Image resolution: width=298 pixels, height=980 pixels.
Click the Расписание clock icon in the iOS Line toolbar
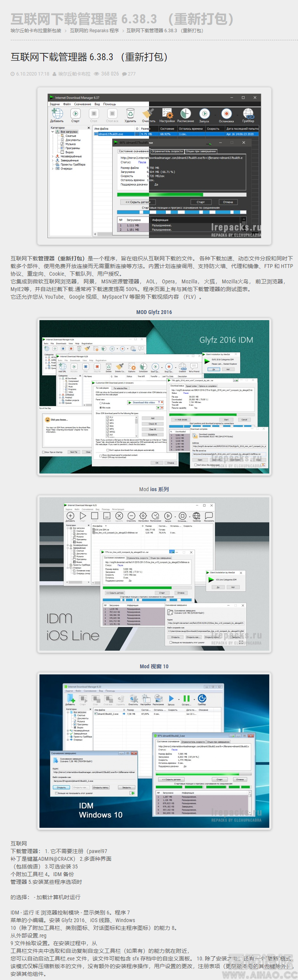156,516
